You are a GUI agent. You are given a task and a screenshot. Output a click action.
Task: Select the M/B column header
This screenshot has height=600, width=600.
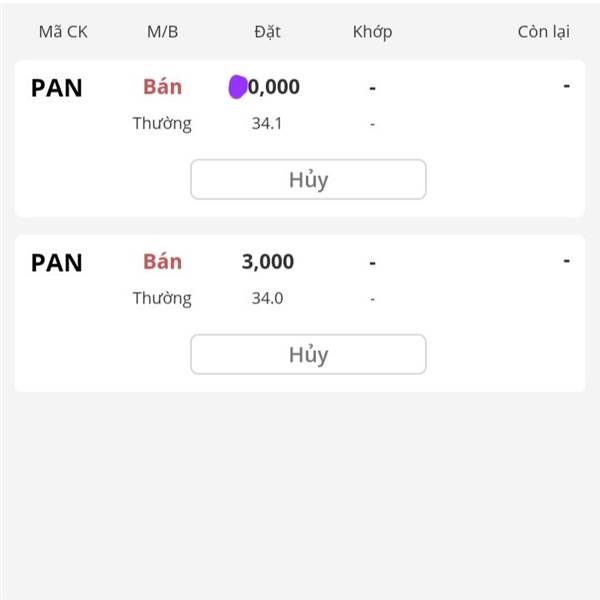tap(163, 32)
